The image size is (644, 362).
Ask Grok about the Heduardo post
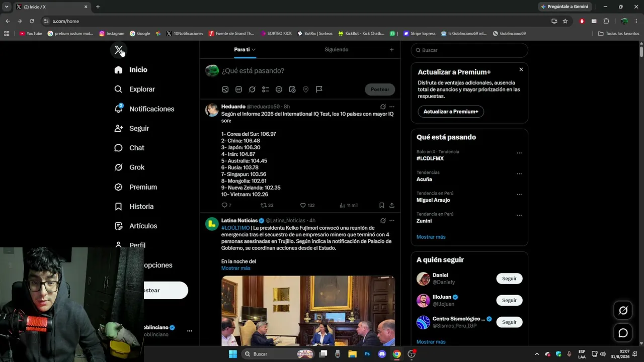click(x=383, y=107)
